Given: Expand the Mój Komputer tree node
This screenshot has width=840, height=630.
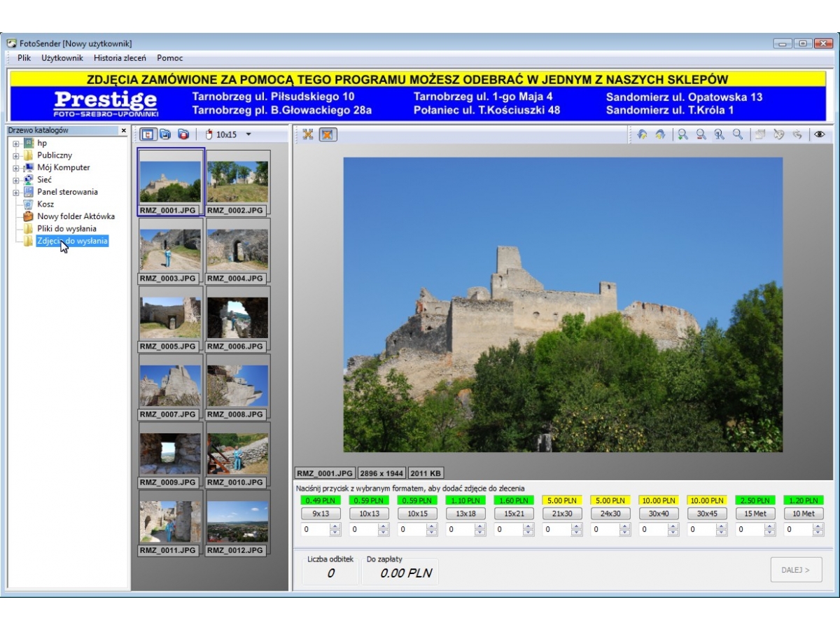Looking at the screenshot, I should point(15,168).
